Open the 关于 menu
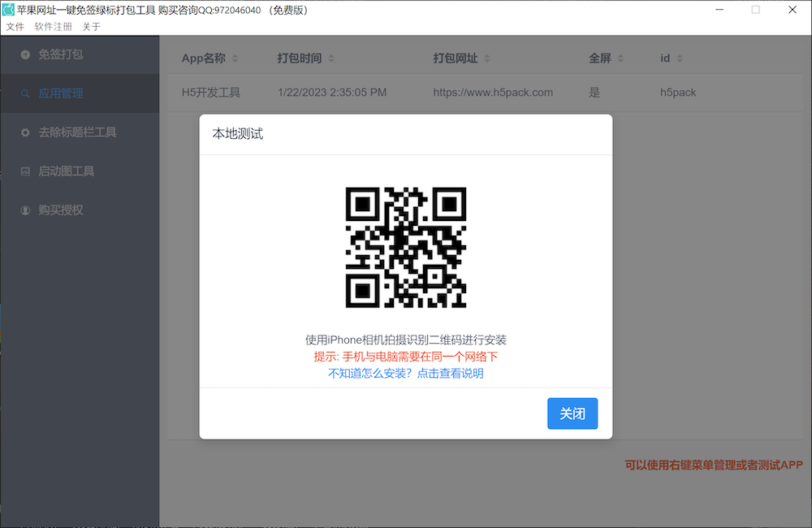The image size is (812, 528). pos(91,27)
